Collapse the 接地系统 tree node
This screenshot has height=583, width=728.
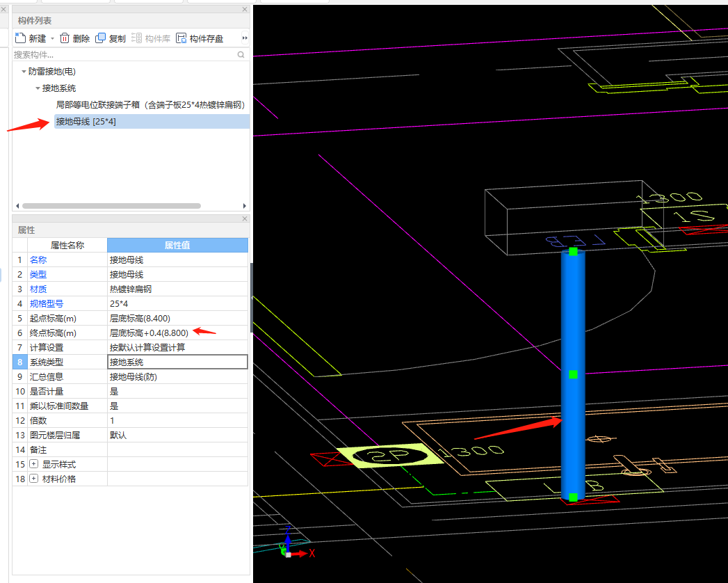pos(38,88)
